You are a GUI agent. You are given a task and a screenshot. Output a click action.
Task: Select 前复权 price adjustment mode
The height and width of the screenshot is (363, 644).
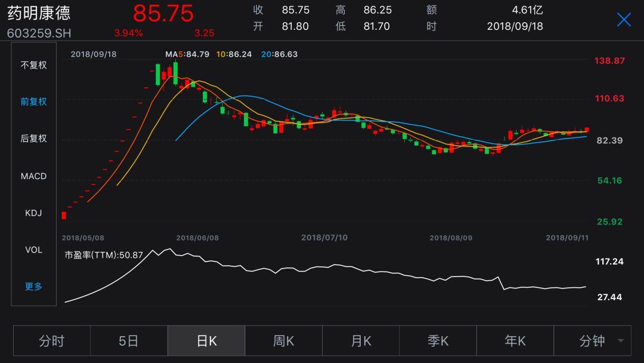coord(33,101)
